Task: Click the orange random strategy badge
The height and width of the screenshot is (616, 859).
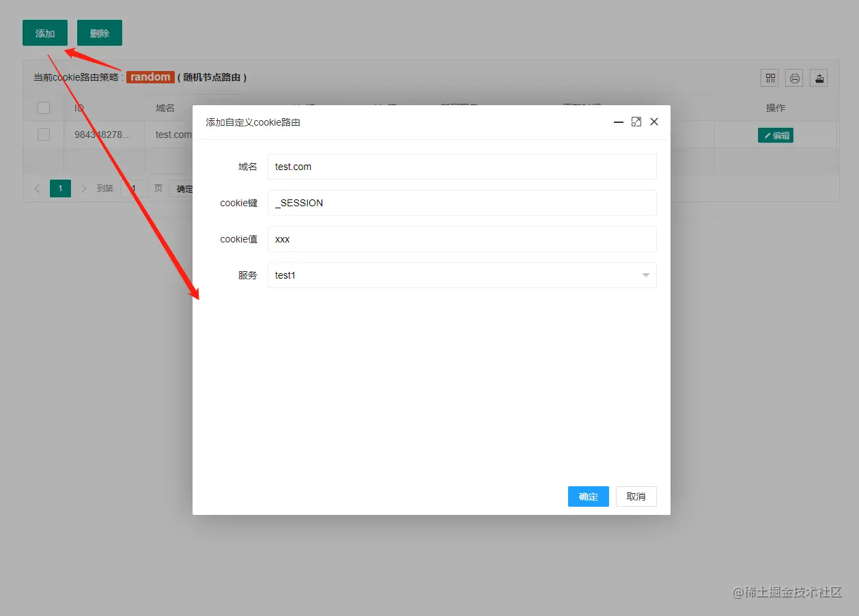Action: [x=150, y=77]
